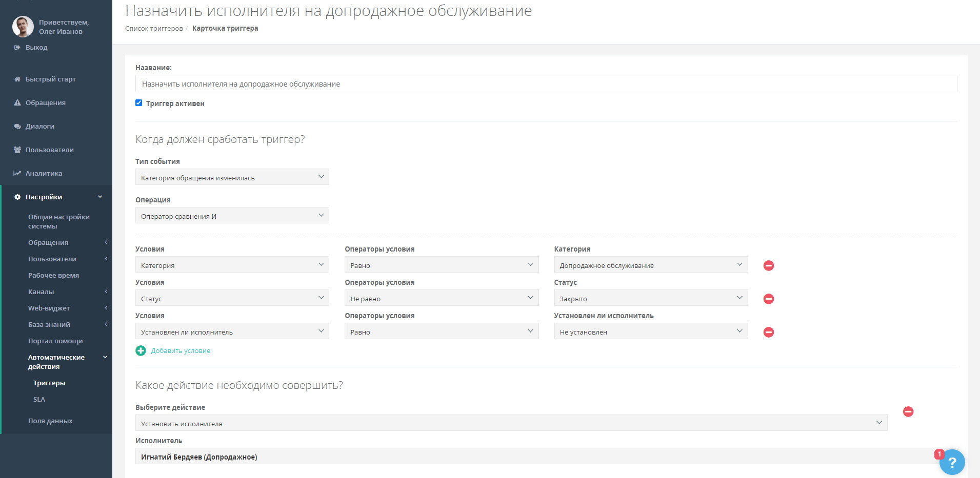The width and height of the screenshot is (980, 478).
Task: Open the help question mark widget
Action: (x=952, y=462)
